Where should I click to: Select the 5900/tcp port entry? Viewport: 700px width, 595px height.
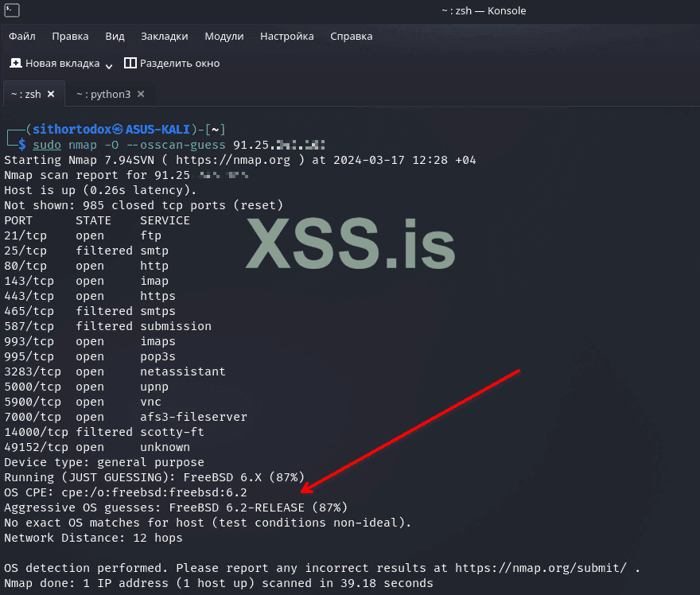click(33, 402)
